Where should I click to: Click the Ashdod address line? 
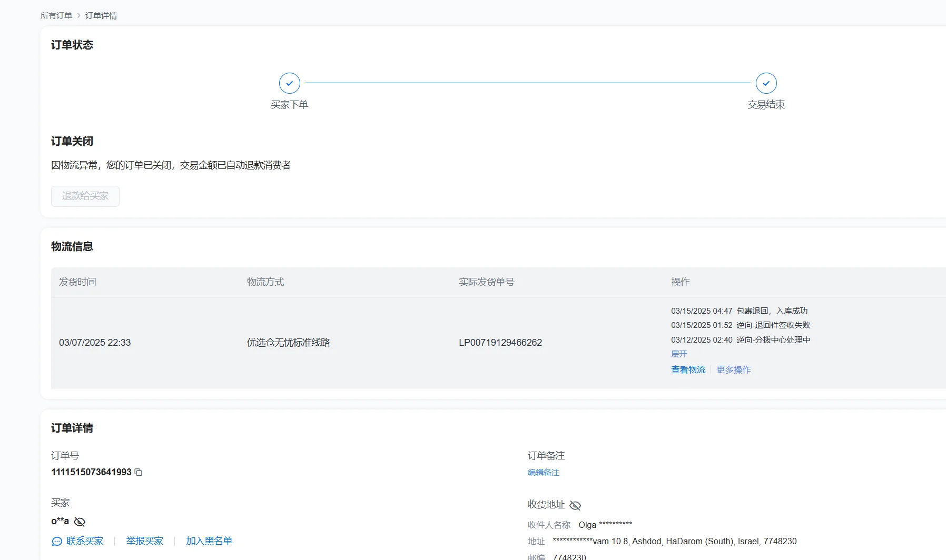(x=675, y=541)
